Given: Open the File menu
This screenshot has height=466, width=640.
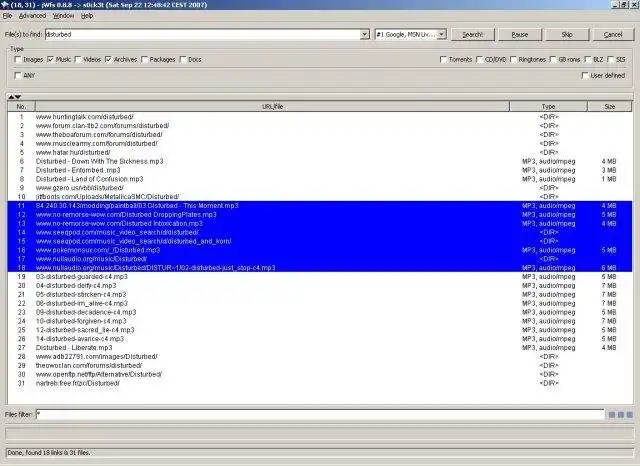Looking at the screenshot, I should click(x=7, y=16).
